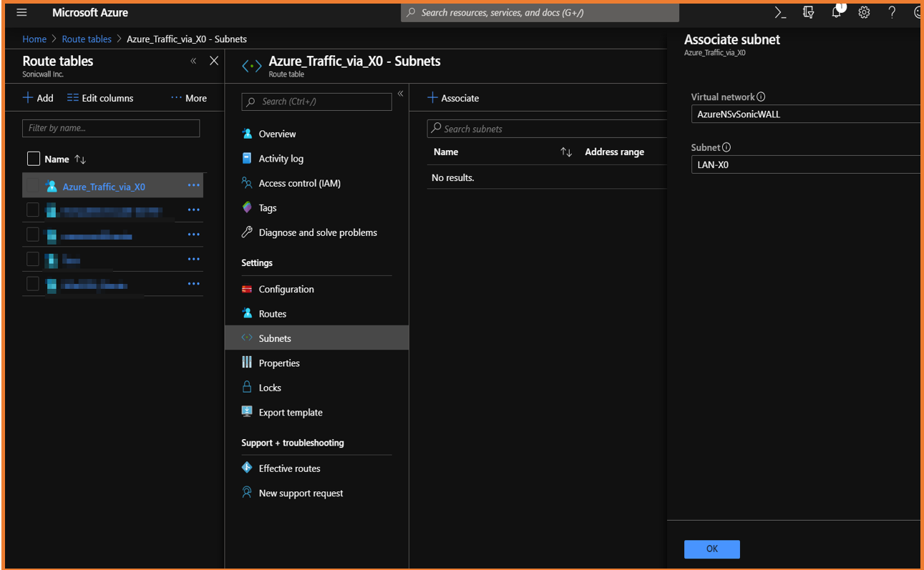Click the global search resources bar

tap(540, 12)
